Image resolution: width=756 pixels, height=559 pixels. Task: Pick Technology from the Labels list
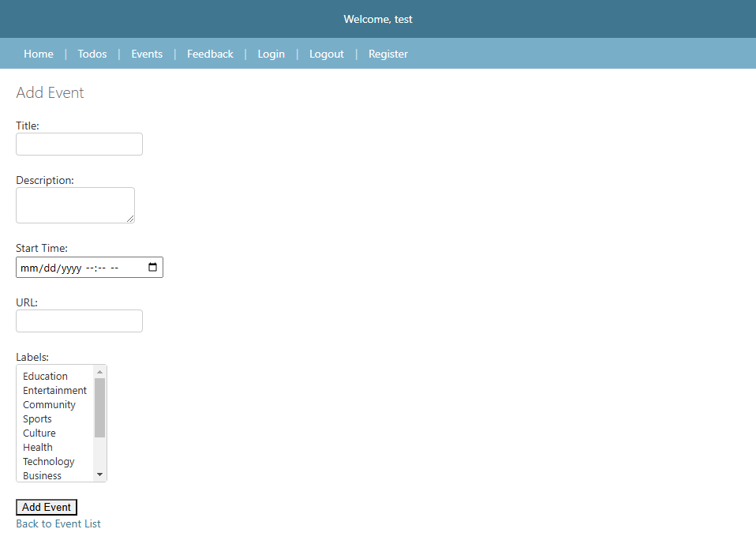click(x=49, y=462)
